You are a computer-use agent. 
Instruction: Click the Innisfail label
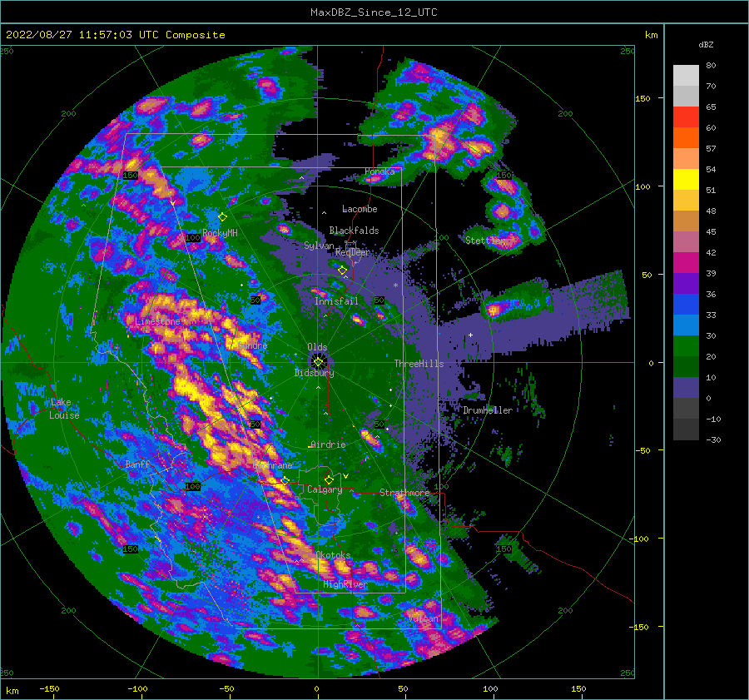click(336, 301)
